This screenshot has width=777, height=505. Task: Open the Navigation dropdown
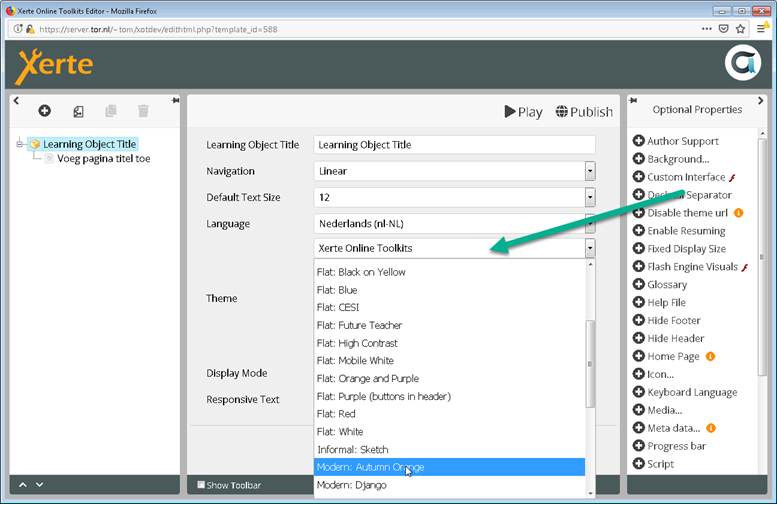pyautogui.click(x=590, y=171)
